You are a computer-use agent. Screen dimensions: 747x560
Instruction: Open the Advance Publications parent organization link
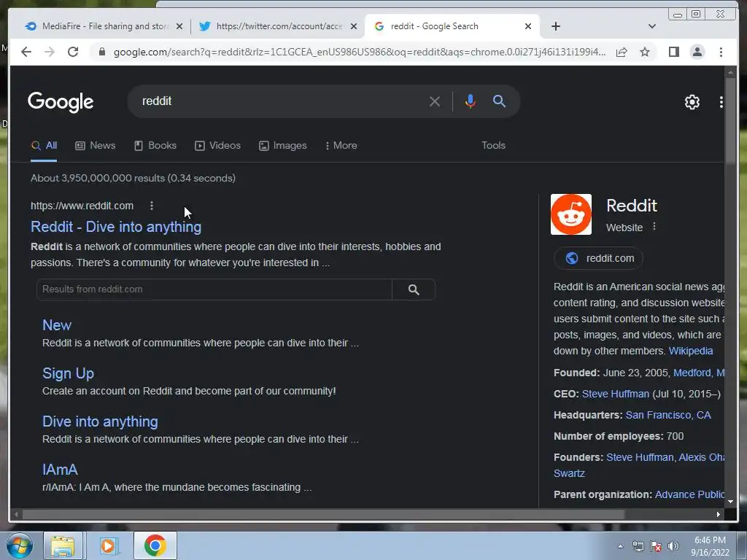pos(689,495)
